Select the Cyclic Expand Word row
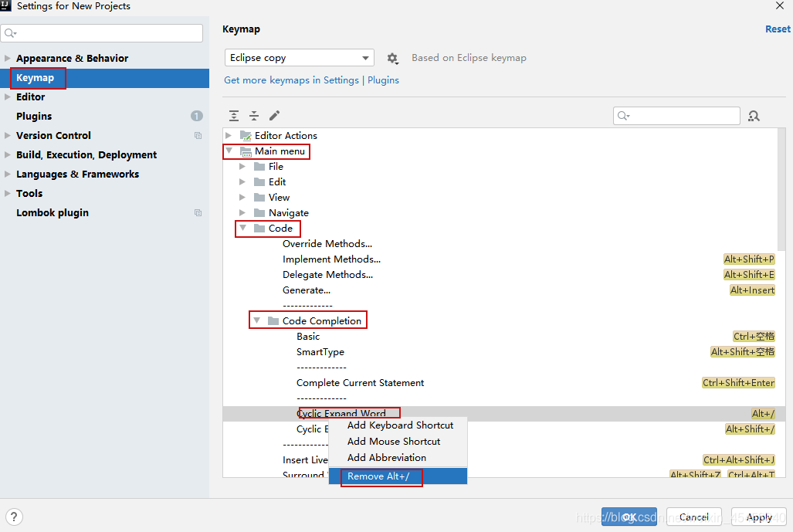This screenshot has width=793, height=532. coord(500,414)
